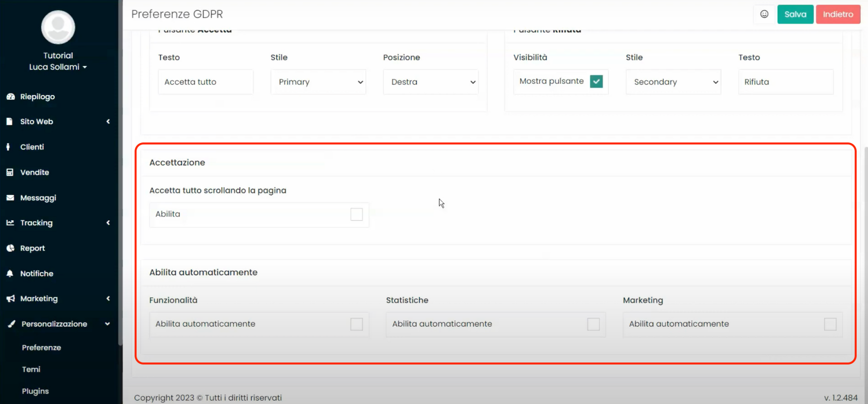This screenshot has height=404, width=868.
Task: Open Vendite in the sidebar
Action: (35, 172)
